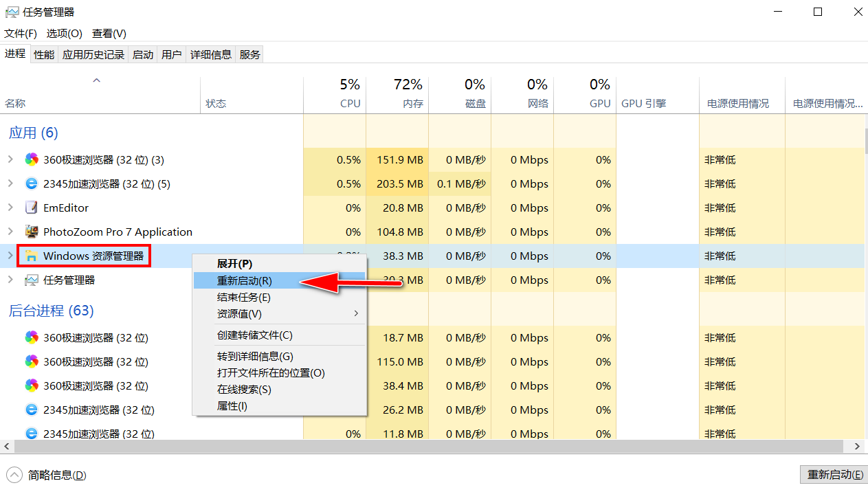Expand the 360极速浏览器 (32 位) (3) group
Viewport: 868px width, 492px height.
[10, 159]
